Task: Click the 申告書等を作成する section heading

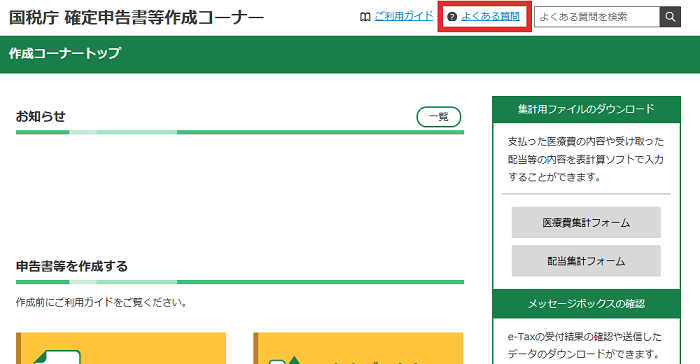Action: pos(72,266)
